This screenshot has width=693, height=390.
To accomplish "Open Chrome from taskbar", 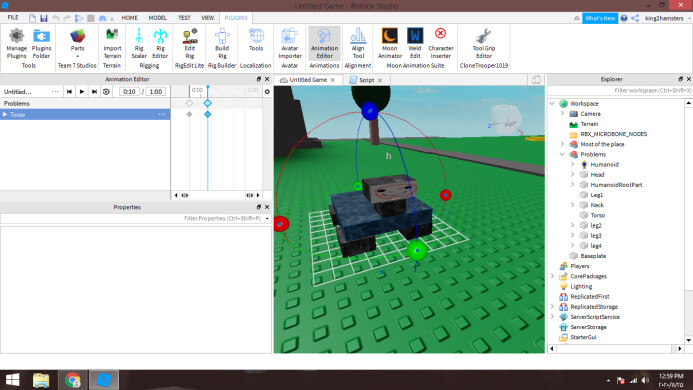I will click(x=72, y=380).
